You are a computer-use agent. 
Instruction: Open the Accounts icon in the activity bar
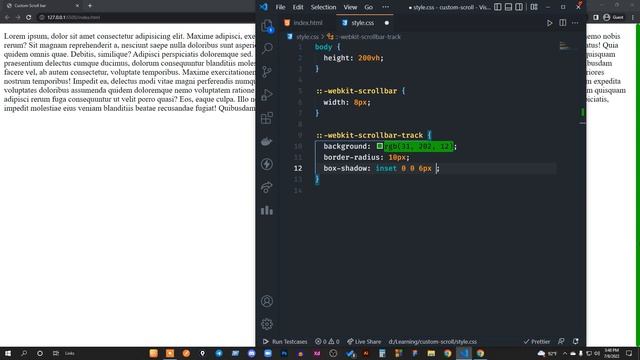pos(267,301)
